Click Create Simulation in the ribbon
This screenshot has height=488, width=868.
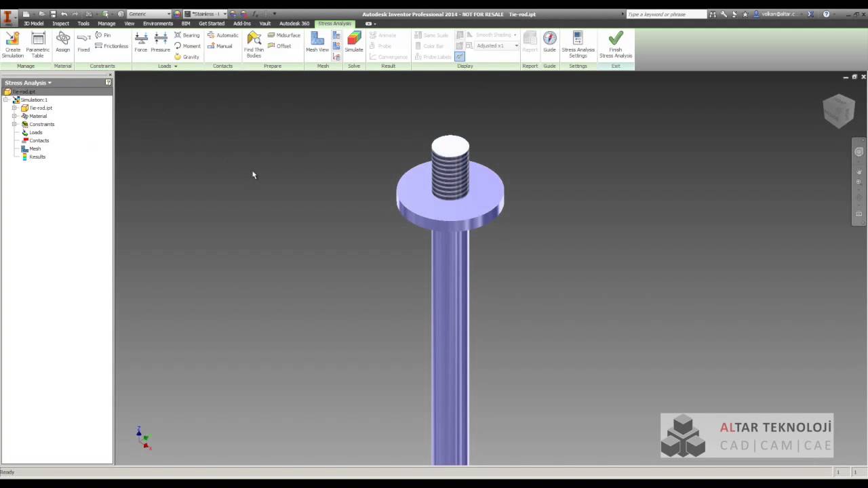coord(12,45)
